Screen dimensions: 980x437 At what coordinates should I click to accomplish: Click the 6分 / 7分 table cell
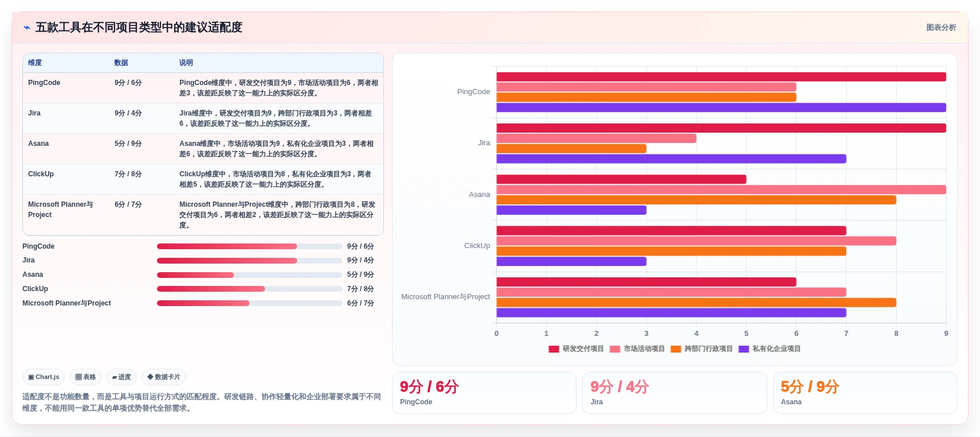pyautogui.click(x=128, y=204)
